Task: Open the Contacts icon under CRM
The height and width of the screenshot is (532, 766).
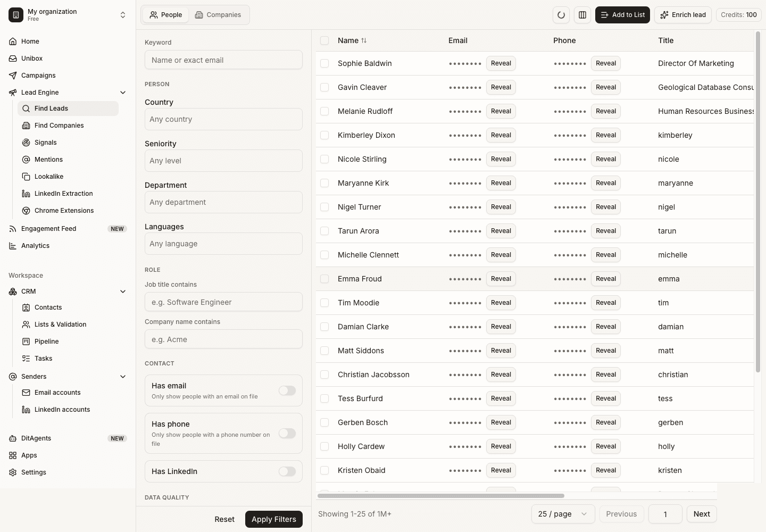Action: tap(26, 307)
